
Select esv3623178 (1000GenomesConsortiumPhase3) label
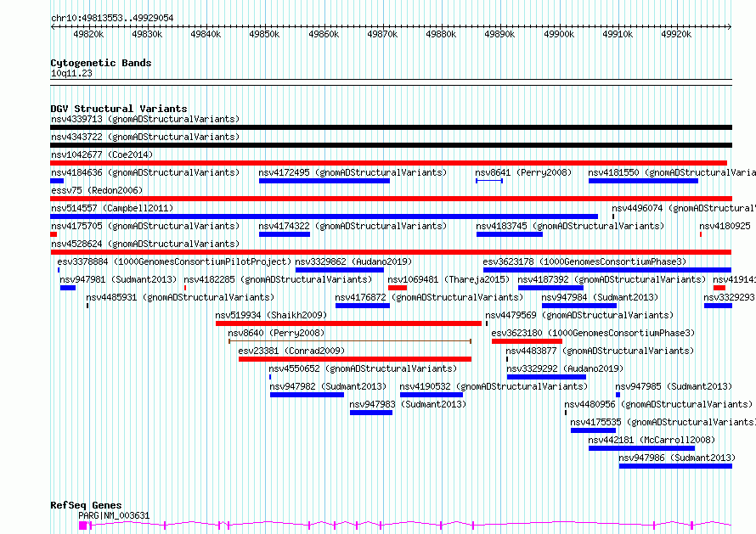click(584, 261)
